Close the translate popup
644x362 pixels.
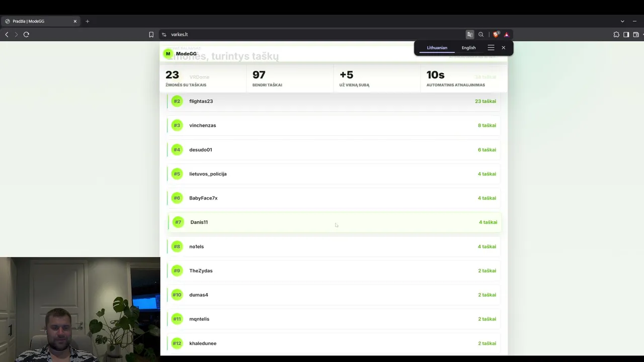point(503,48)
